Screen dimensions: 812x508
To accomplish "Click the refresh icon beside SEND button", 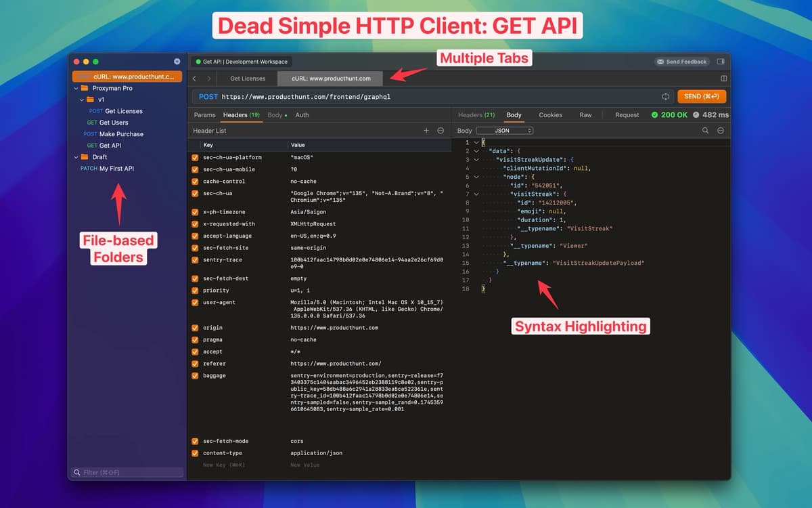I will (x=665, y=97).
